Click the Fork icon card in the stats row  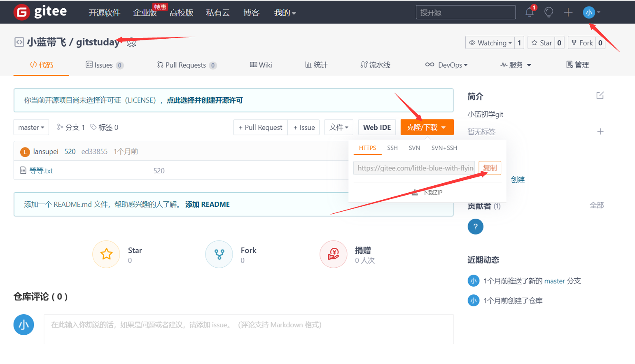219,254
